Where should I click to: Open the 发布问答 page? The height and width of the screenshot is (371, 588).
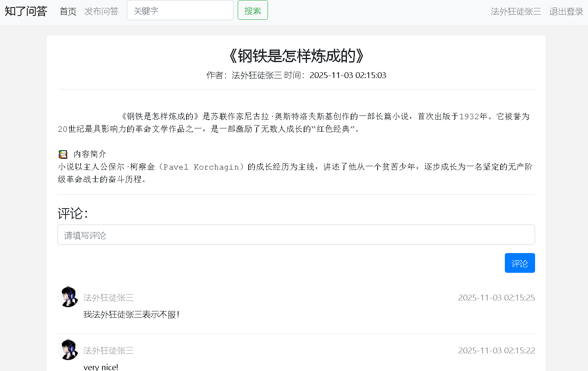click(102, 11)
